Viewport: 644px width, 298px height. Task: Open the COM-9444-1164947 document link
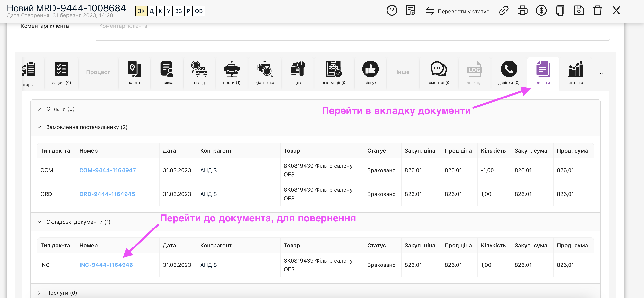tap(108, 170)
